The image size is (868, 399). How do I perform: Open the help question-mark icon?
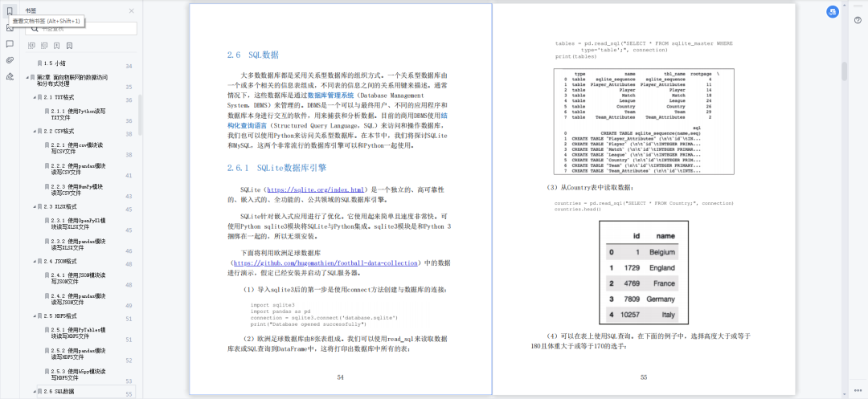coord(858,20)
